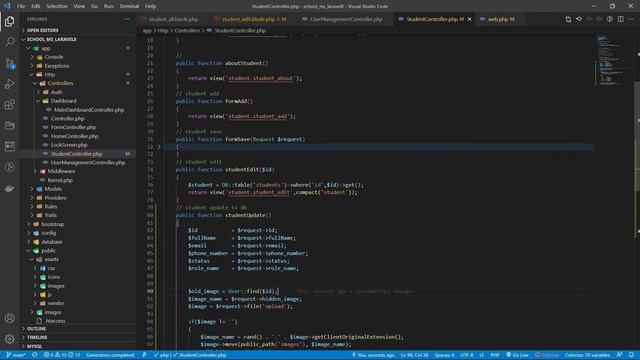
Task: Expand the Auth folder
Action: (x=56, y=92)
